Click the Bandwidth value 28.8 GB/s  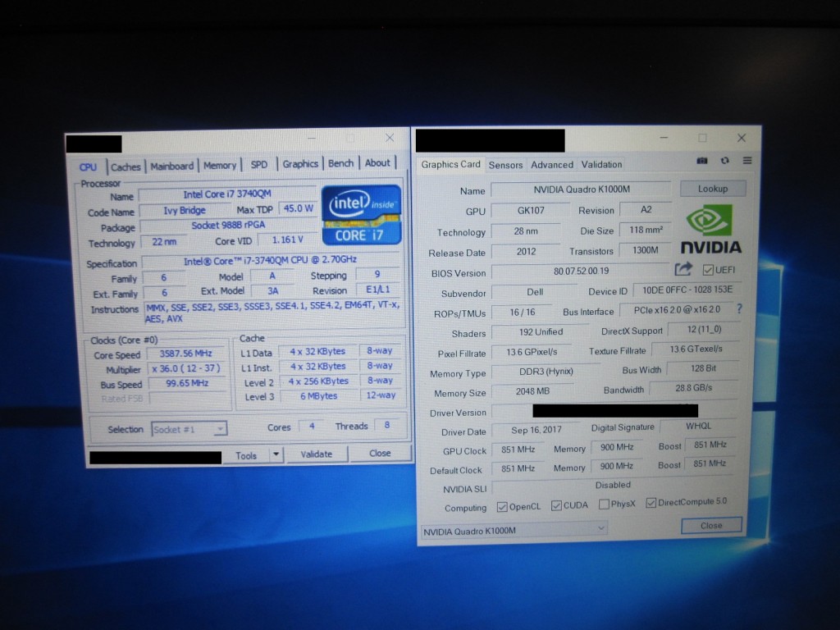coord(694,388)
